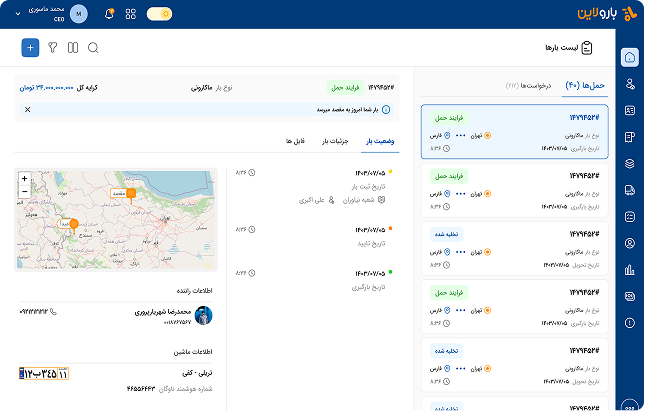645x411 pixels.
Task: Click the ID card icon in the sidebar
Action: [630, 110]
